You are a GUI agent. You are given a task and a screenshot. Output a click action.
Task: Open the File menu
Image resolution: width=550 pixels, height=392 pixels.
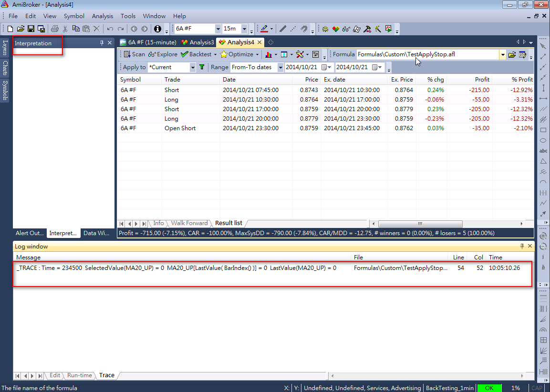pyautogui.click(x=13, y=16)
